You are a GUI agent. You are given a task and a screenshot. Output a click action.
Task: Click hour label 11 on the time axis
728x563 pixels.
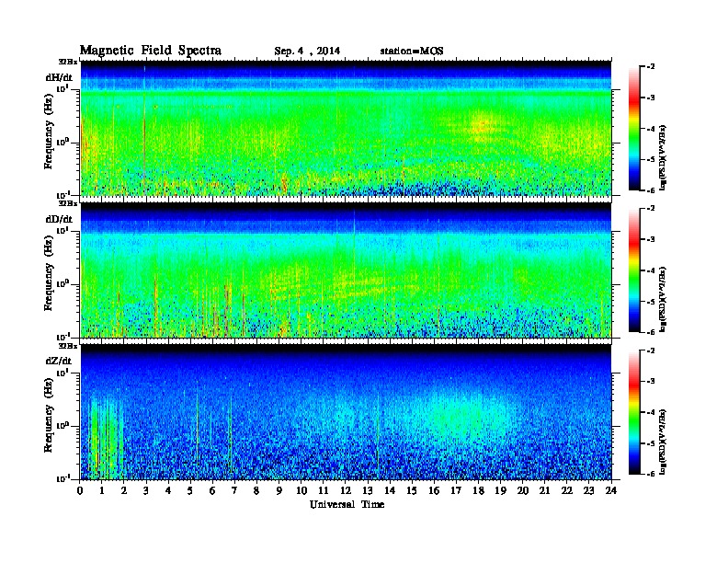(324, 491)
